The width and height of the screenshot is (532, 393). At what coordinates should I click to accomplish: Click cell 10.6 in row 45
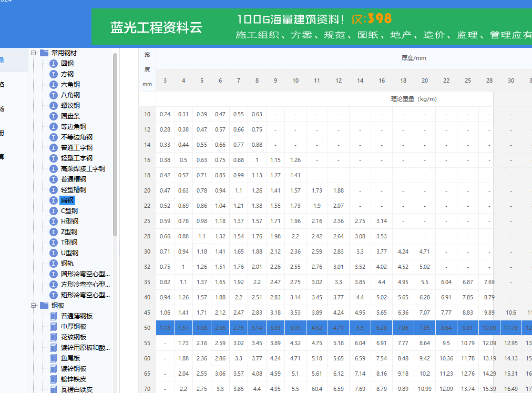coord(511,313)
